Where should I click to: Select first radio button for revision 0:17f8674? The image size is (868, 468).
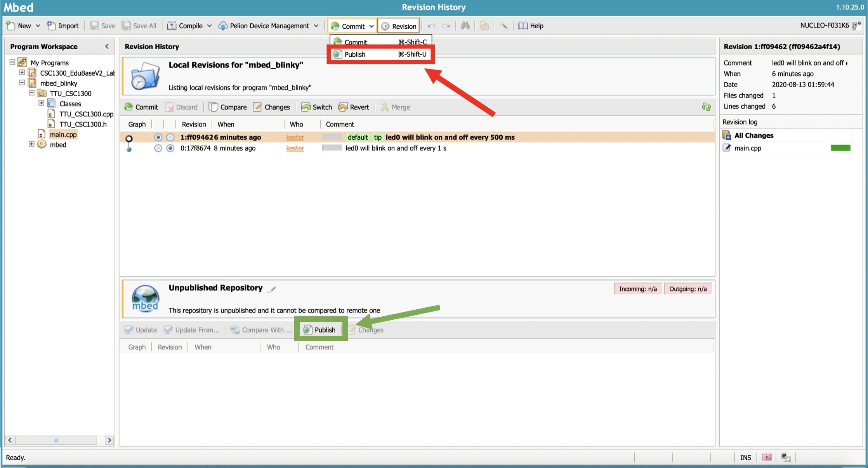[x=158, y=148]
